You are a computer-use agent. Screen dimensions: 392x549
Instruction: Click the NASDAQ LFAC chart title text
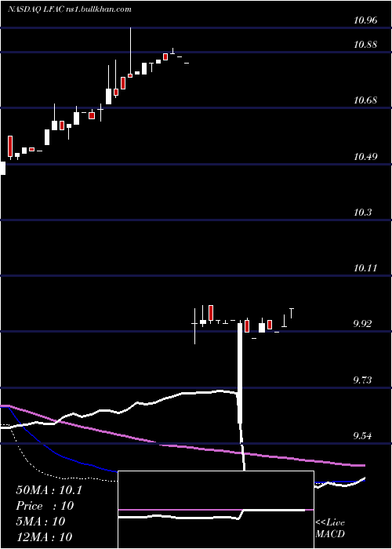(x=69, y=9)
